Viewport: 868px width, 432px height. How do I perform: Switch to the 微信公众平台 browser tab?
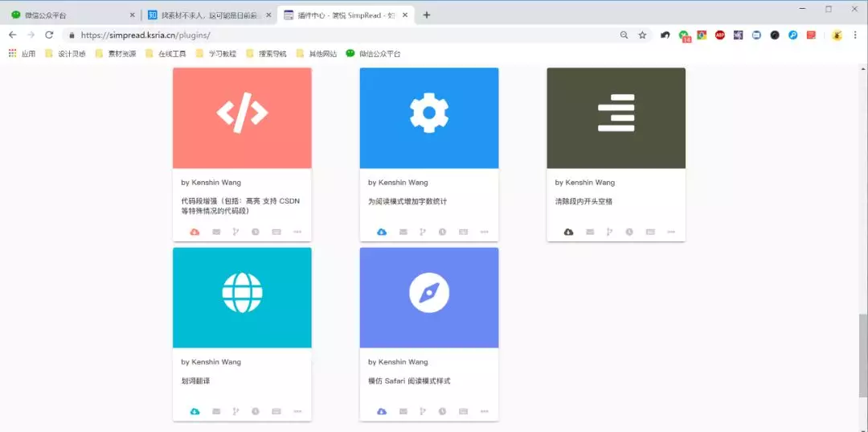[x=72, y=15]
